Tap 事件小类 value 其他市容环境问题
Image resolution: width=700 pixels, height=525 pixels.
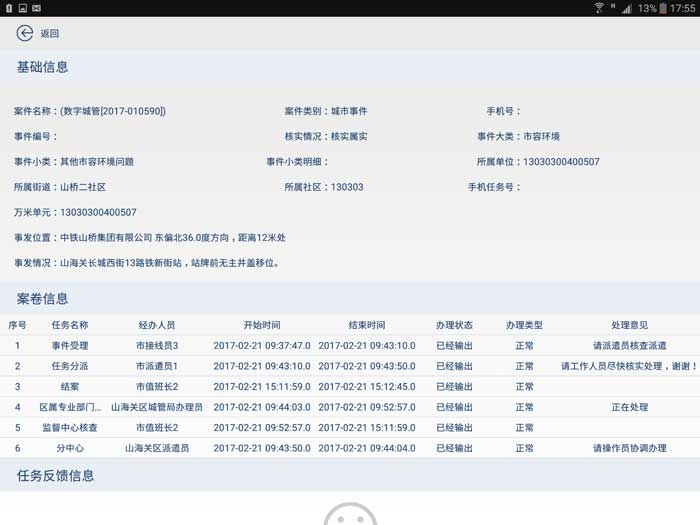(97, 162)
